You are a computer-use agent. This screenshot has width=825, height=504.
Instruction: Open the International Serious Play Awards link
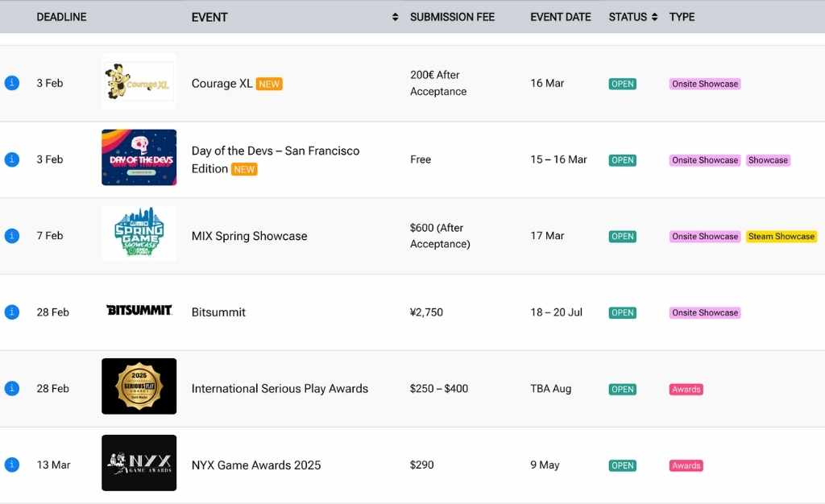(280, 388)
